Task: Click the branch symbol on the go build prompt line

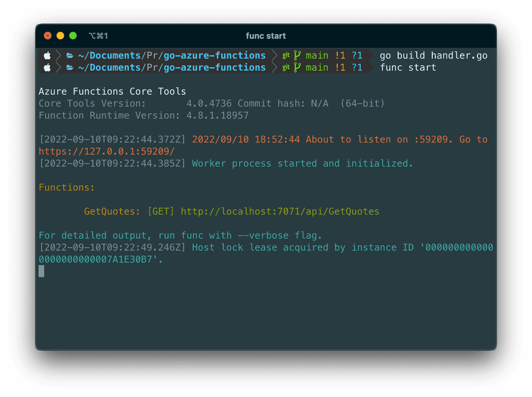Action: pyautogui.click(x=297, y=55)
